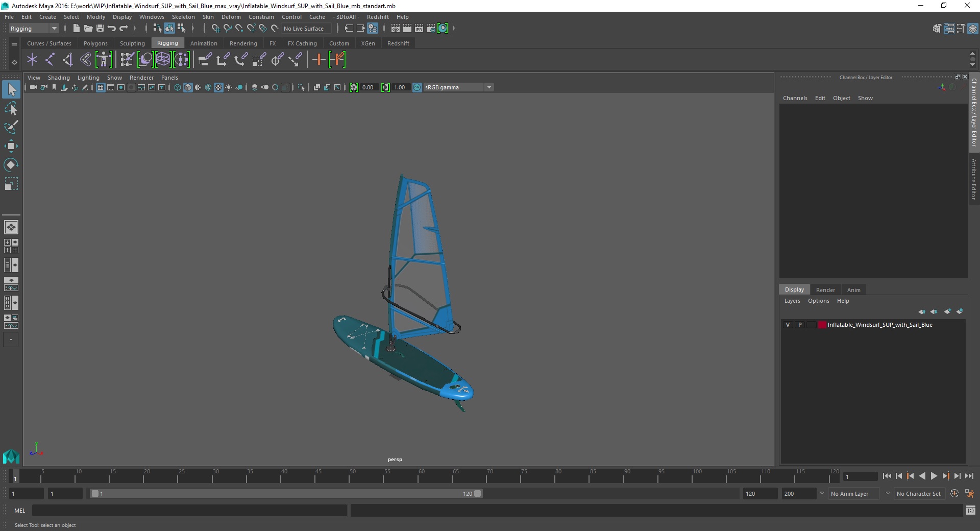Click the Create Joint tool on shelf
The height and width of the screenshot is (531, 980).
(50, 60)
